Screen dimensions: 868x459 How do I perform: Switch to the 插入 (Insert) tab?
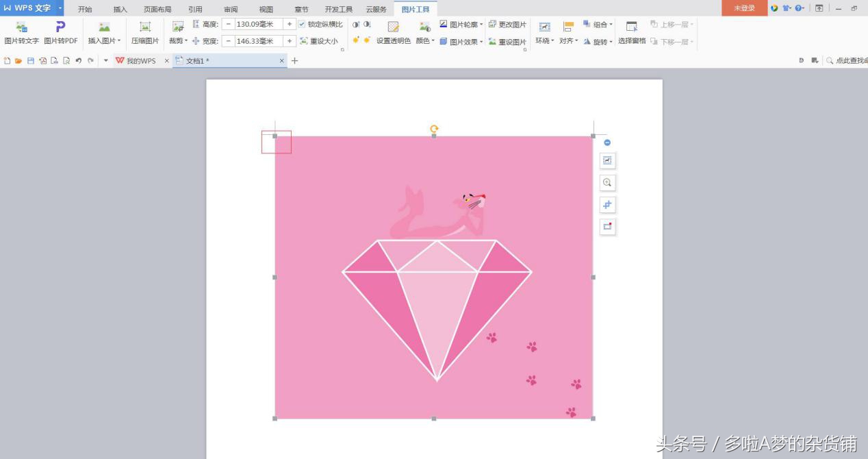120,9
